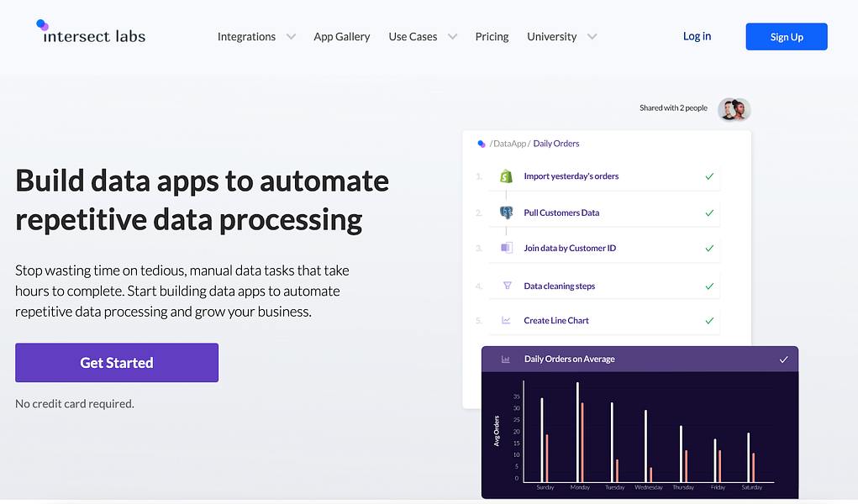Select Pull Customers Data step

coord(604,213)
